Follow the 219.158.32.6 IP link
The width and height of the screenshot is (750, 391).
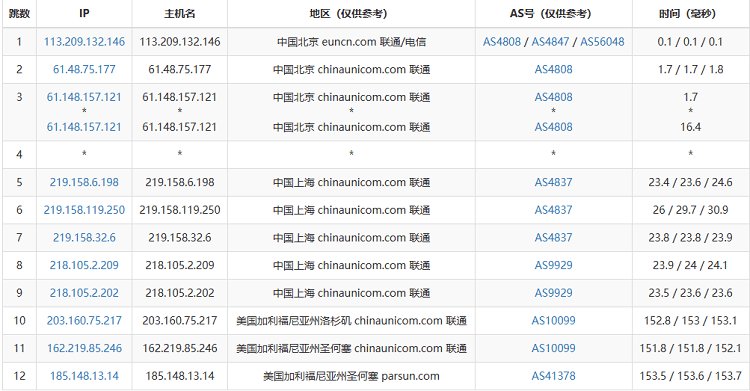(x=84, y=238)
